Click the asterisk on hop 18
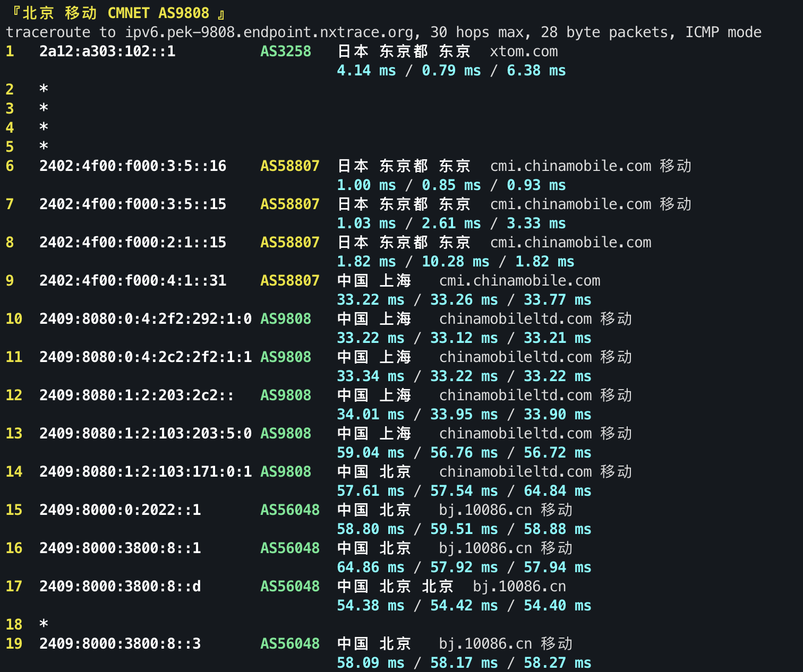 tap(44, 625)
